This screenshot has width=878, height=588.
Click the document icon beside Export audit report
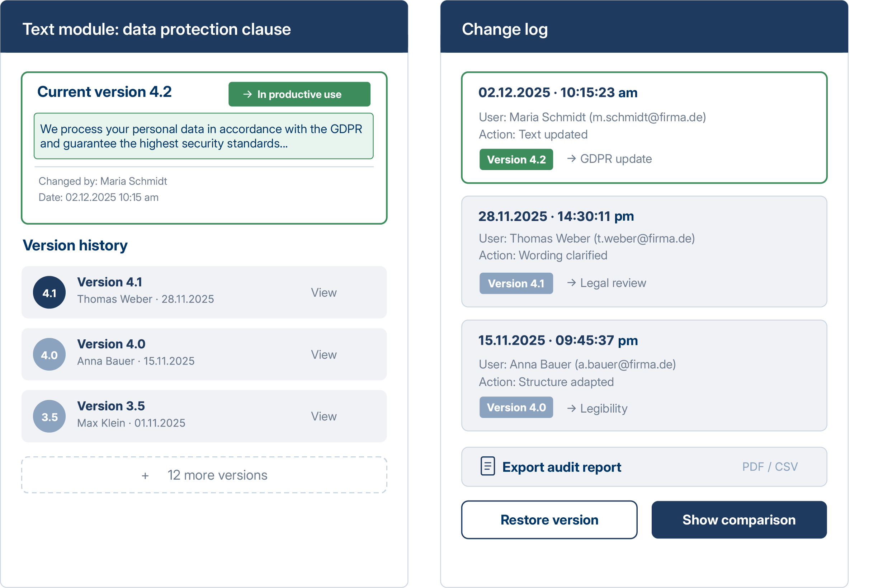click(487, 466)
